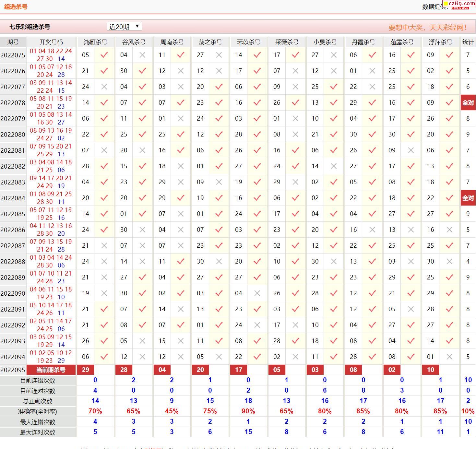476x449 pixels.
Task: Click the 丹霞杀号 column header
Action: pos(363,42)
